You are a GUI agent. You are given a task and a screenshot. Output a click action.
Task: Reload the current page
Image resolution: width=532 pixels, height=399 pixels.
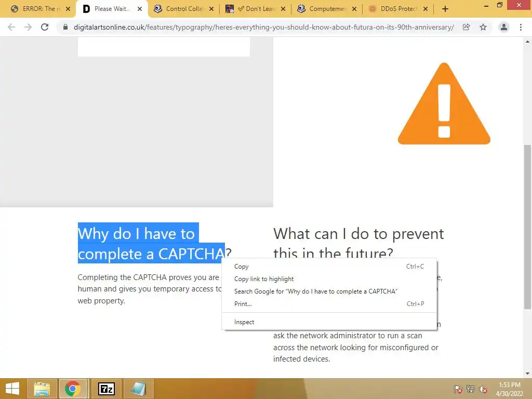coord(45,27)
